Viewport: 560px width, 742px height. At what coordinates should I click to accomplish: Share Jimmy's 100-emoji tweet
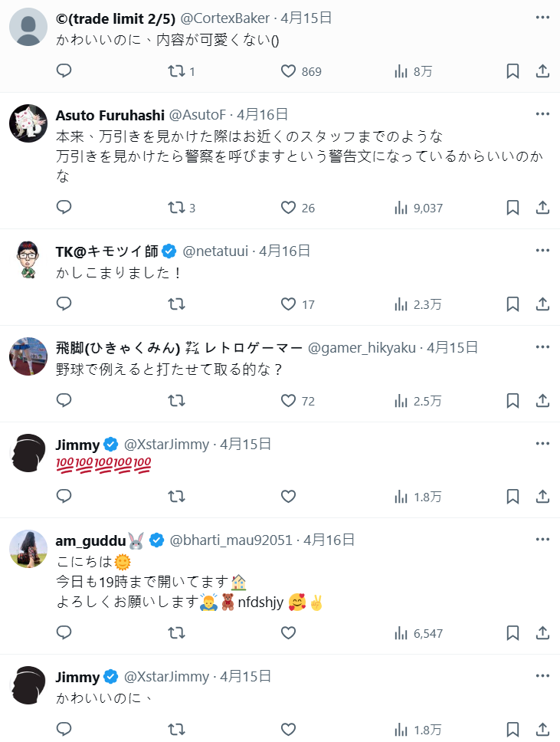pyautogui.click(x=542, y=497)
